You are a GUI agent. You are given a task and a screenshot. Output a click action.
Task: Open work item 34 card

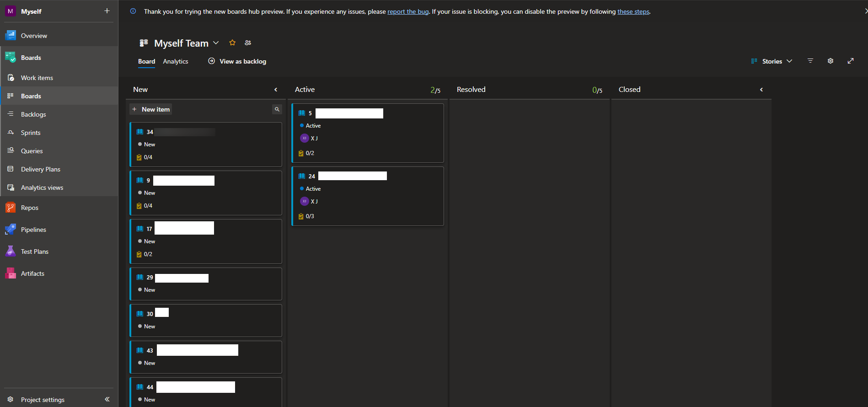pos(206,145)
